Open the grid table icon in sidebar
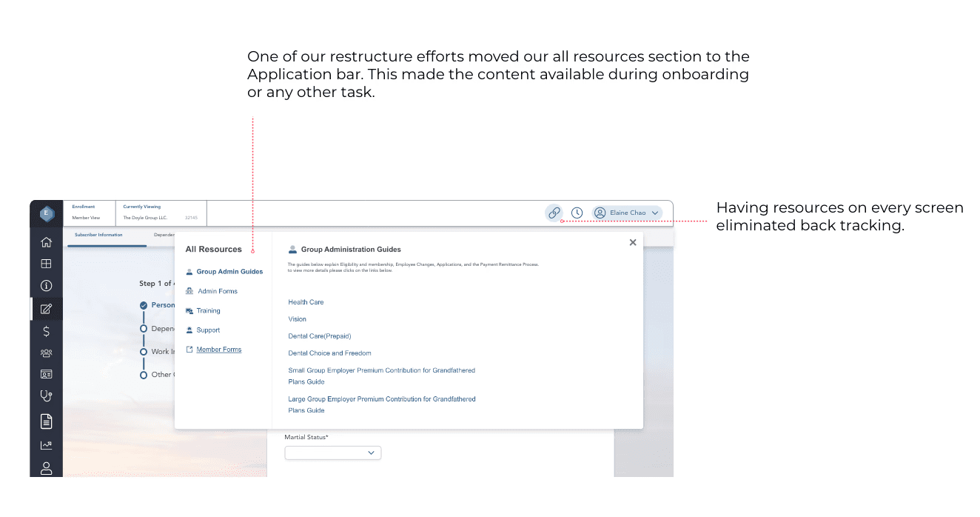Image resolution: width=980 pixels, height=517 pixels. point(47,264)
